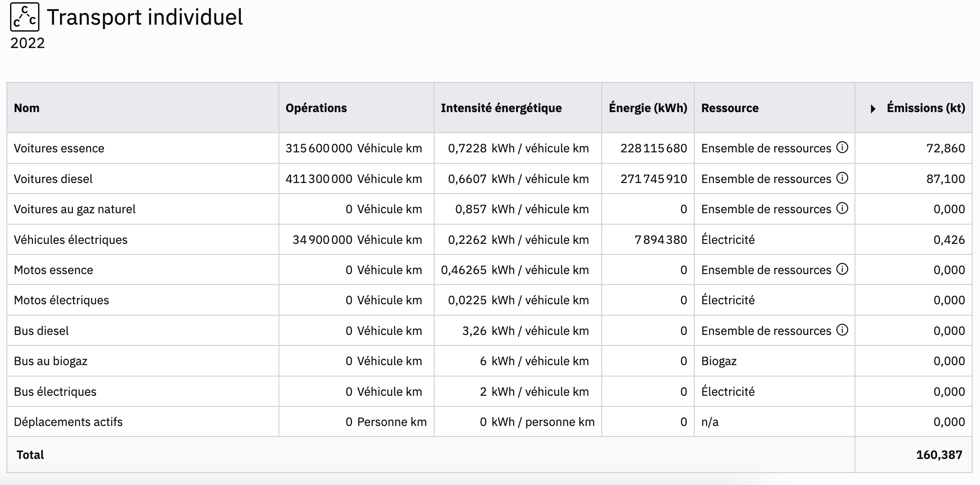Select the Déplacements actifs row name
Viewport: 980px width, 485px height.
coord(68,422)
